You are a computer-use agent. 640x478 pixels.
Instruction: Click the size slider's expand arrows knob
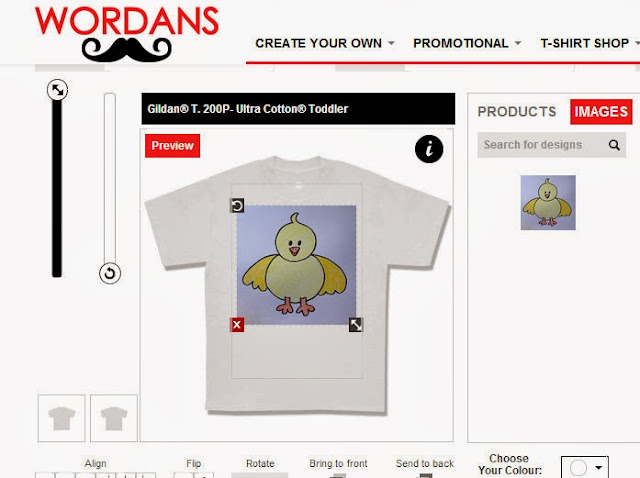pyautogui.click(x=58, y=90)
